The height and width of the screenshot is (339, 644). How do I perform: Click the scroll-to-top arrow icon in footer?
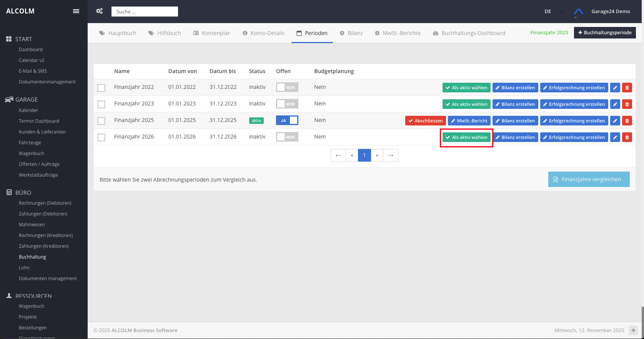(633, 331)
